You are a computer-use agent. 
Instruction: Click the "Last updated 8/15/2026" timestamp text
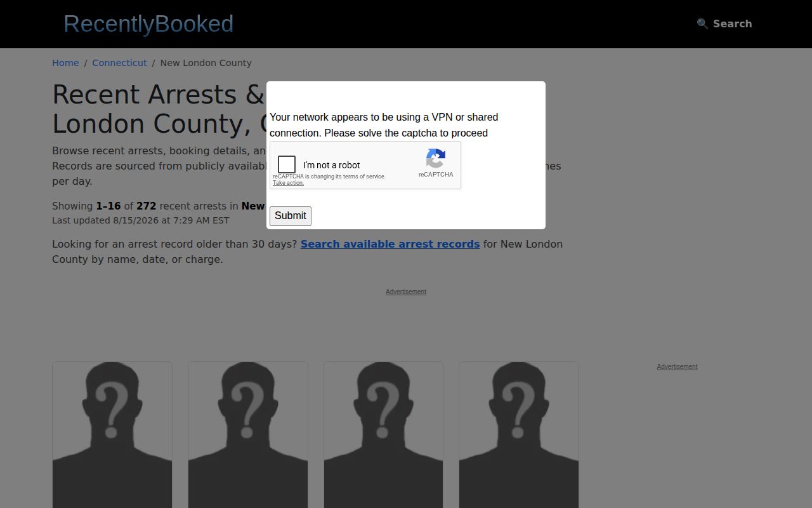(141, 220)
